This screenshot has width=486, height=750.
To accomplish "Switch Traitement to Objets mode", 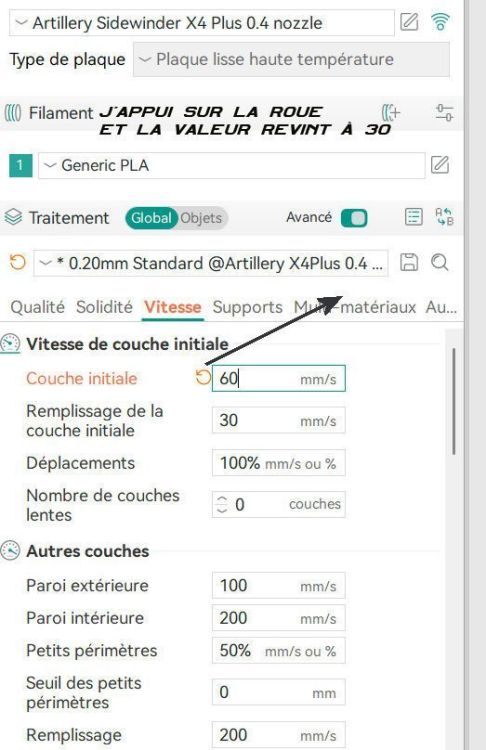I will [x=201, y=218].
